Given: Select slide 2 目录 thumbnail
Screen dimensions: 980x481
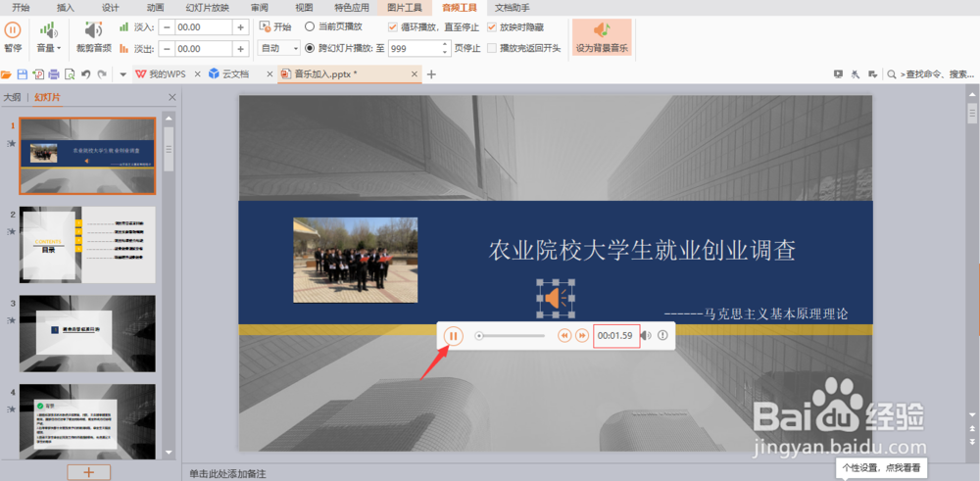Looking at the screenshot, I should [x=87, y=245].
